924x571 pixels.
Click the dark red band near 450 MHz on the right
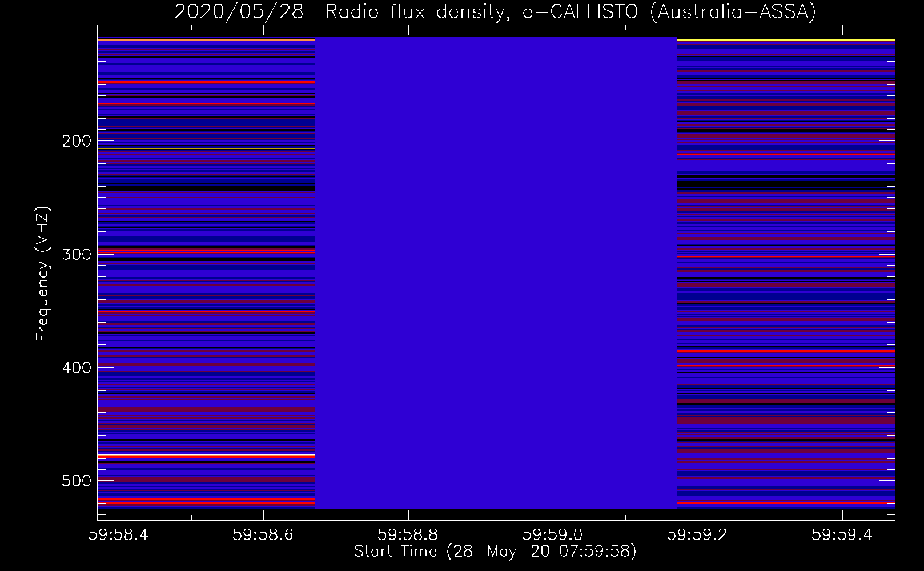[786, 421]
